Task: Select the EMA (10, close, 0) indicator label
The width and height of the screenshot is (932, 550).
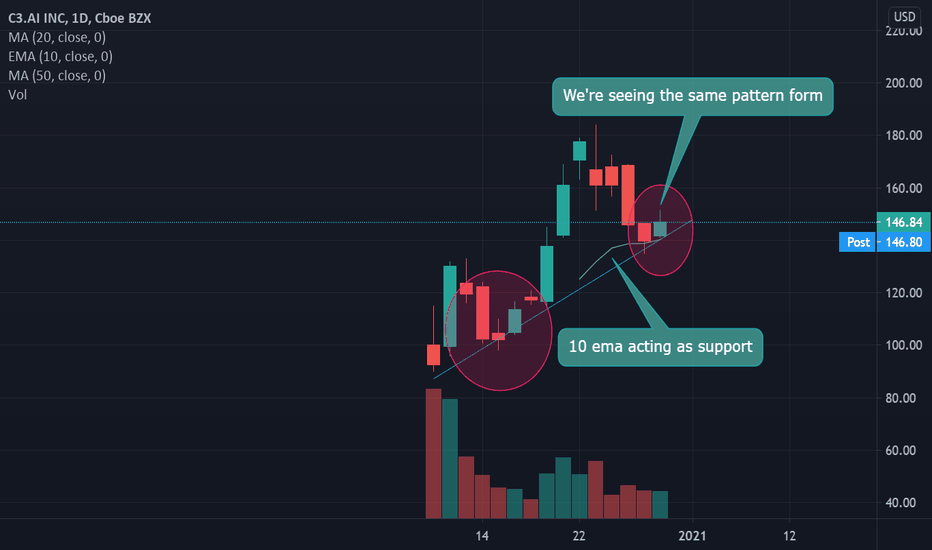Action: pyautogui.click(x=61, y=56)
